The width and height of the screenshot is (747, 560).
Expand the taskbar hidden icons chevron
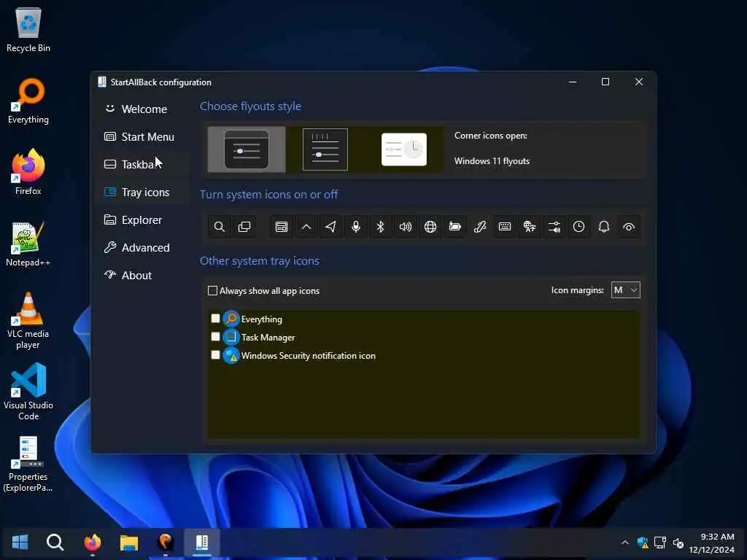[625, 542]
